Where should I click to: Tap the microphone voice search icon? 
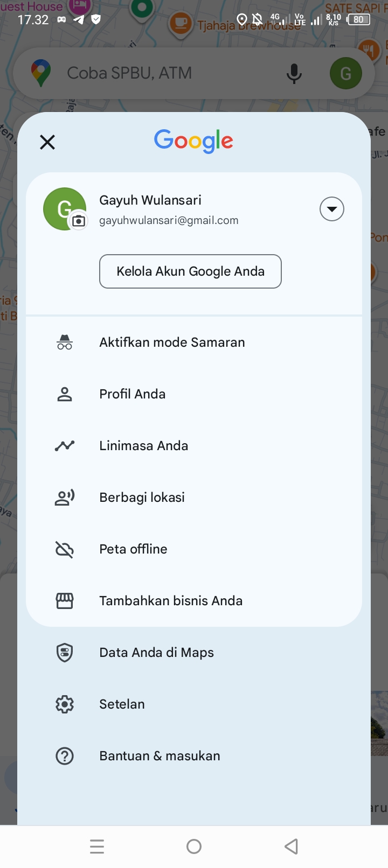pos(294,73)
